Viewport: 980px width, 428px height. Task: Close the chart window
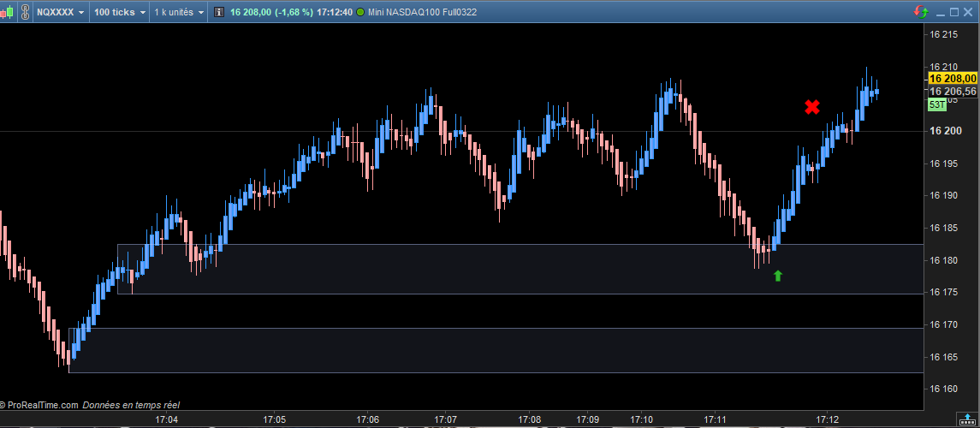[968, 12]
